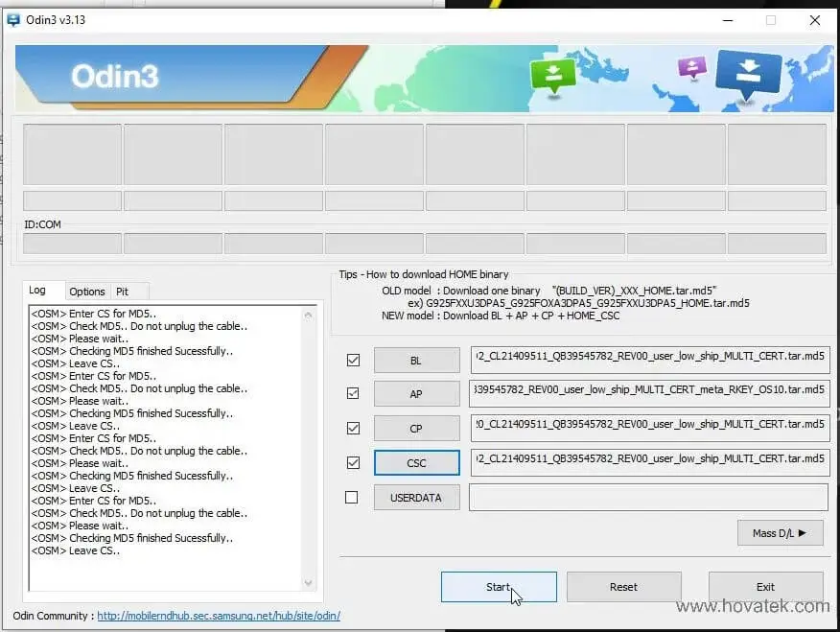Open the Odin Community link at the bottom
This screenshot has height=632, width=840.
218,617
